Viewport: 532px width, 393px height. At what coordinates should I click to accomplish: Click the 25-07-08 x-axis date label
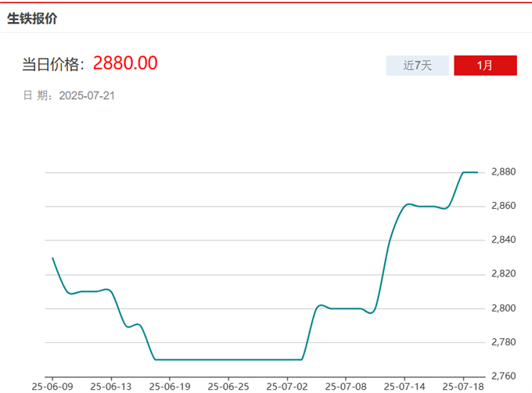point(346,387)
